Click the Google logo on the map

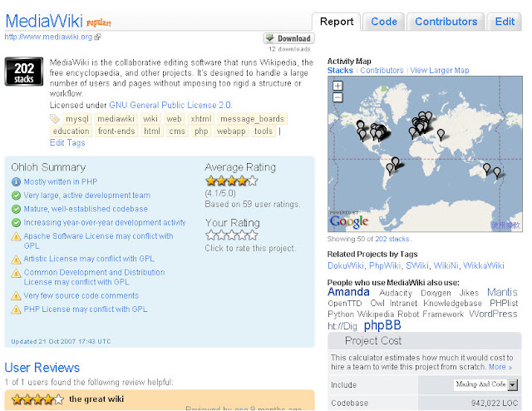[349, 221]
